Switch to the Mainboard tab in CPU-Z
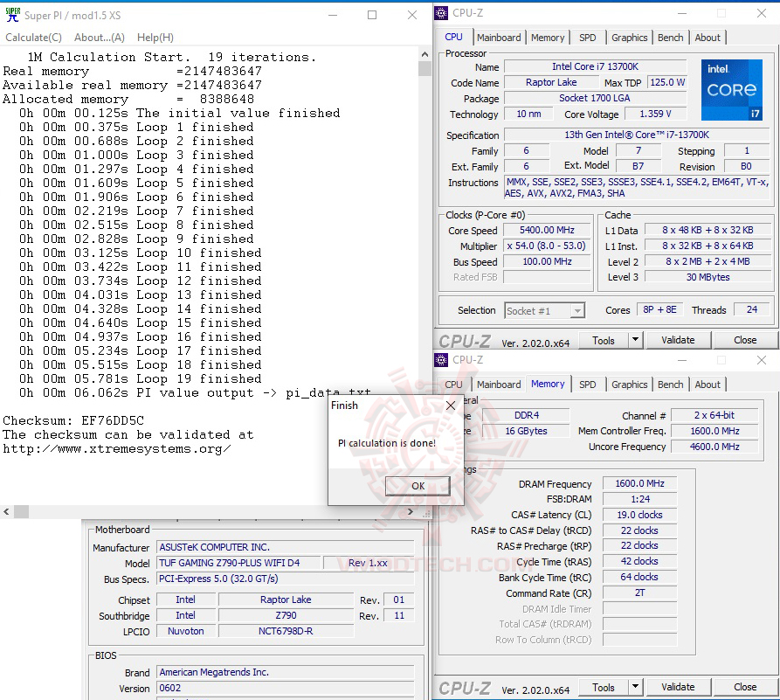780x700 pixels. (499, 37)
